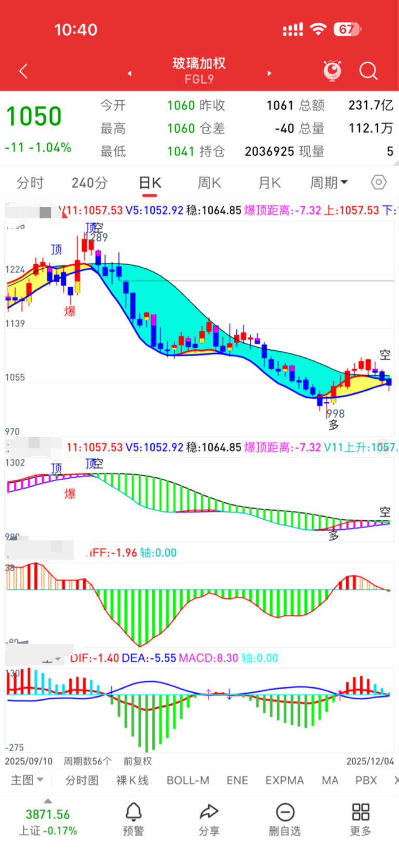The height and width of the screenshot is (868, 399).
Task: Tap the 预警 bell icon
Action: 134,811
